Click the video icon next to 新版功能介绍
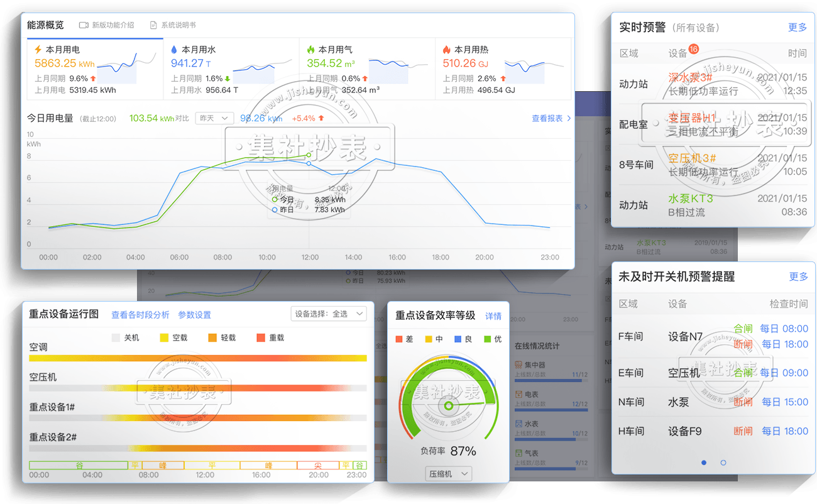Screen dimensions: 817x504 click(x=84, y=25)
